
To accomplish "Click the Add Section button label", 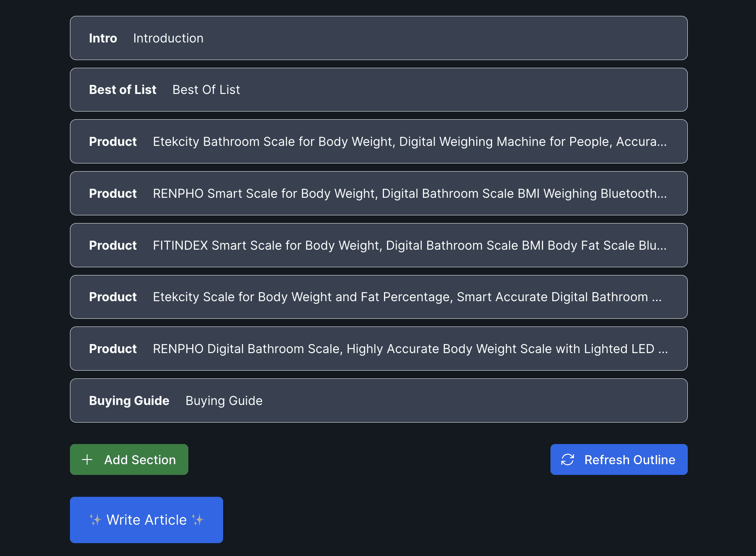I will pyautogui.click(x=140, y=459).
